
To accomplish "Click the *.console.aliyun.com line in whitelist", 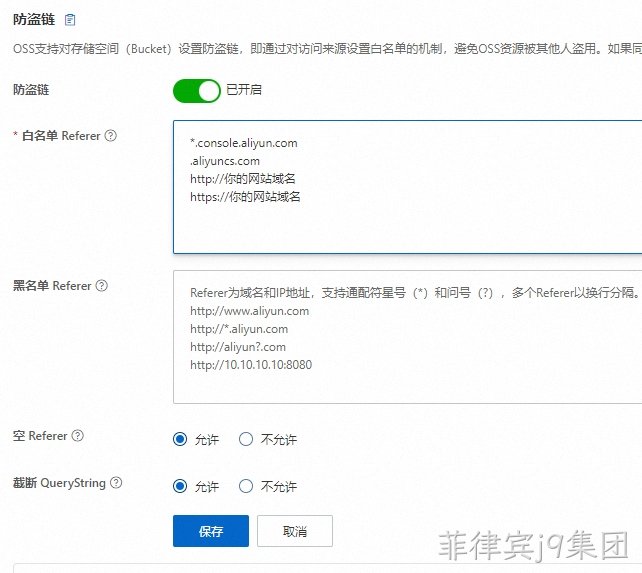I will [244, 143].
